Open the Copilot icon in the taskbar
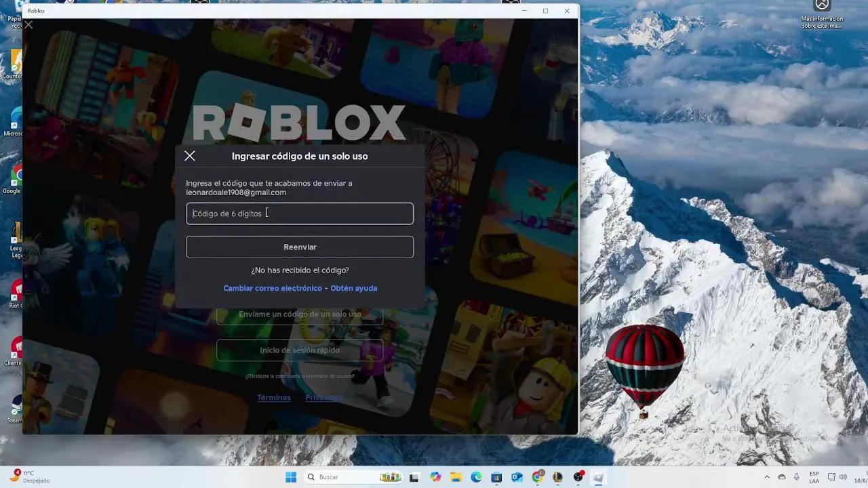 (x=435, y=477)
